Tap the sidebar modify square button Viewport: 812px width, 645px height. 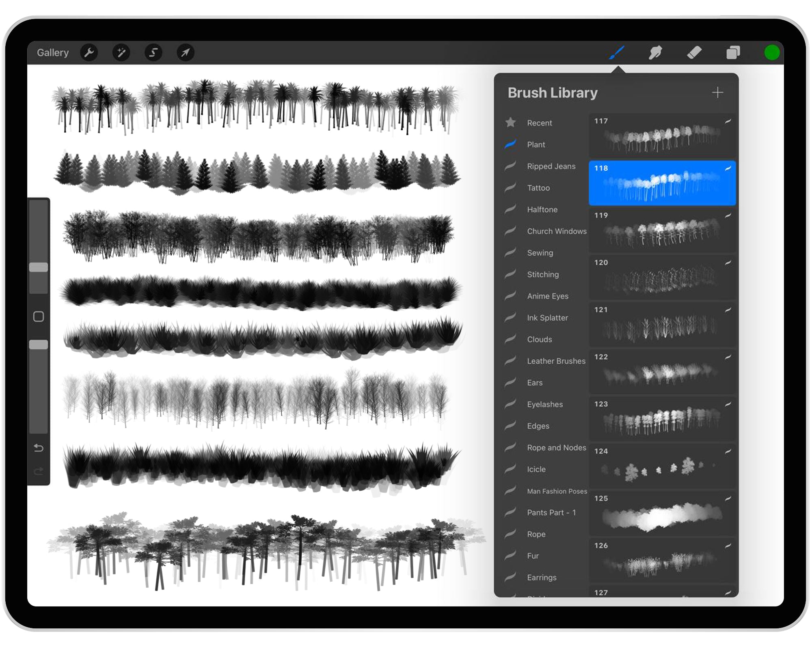(x=38, y=315)
